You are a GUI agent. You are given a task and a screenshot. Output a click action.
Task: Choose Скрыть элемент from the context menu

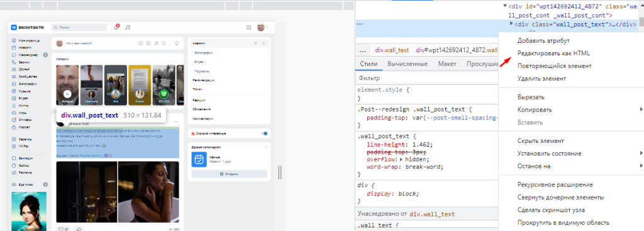click(540, 141)
